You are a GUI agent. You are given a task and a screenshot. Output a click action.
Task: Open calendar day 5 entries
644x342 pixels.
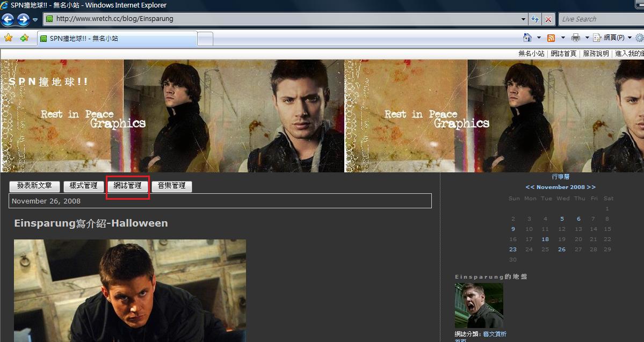pyautogui.click(x=562, y=219)
